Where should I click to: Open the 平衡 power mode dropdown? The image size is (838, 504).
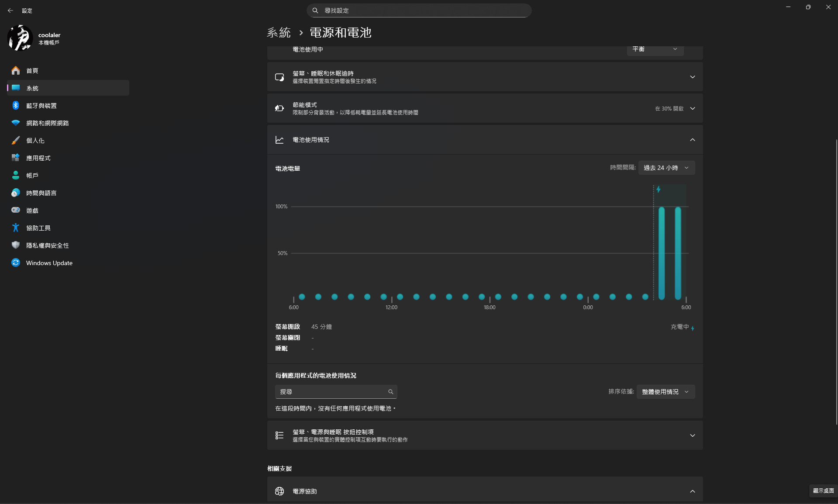point(655,49)
